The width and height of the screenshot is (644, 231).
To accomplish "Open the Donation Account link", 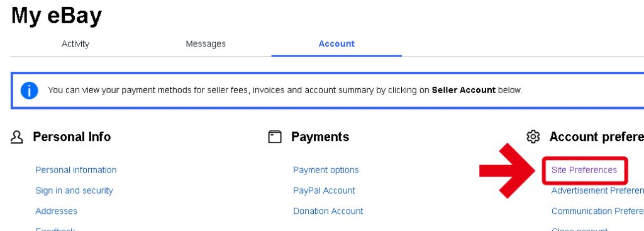I will (328, 211).
